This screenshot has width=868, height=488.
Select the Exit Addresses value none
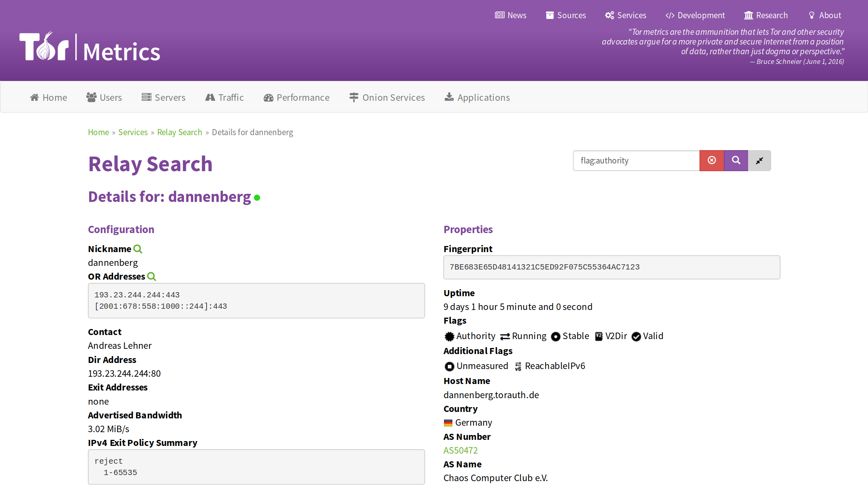tap(98, 401)
